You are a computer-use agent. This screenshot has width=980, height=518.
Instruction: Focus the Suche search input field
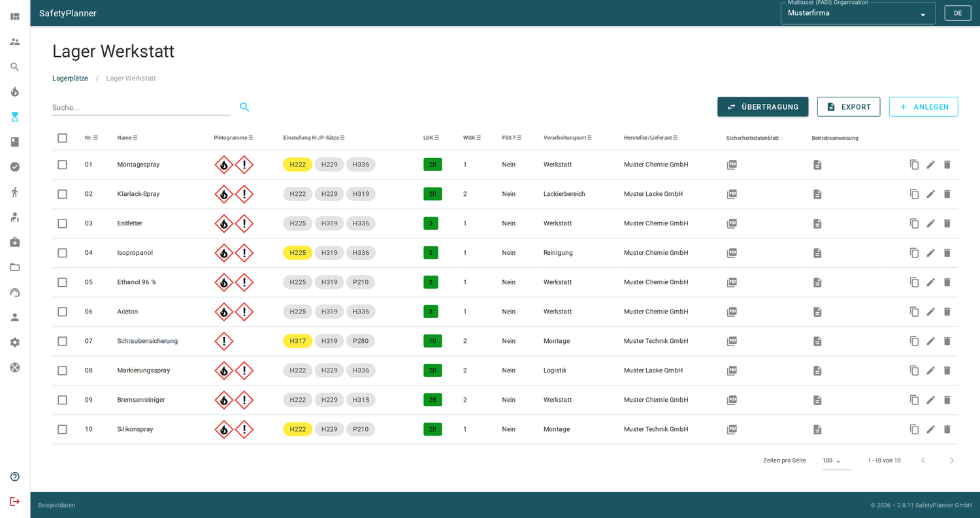pyautogui.click(x=141, y=107)
